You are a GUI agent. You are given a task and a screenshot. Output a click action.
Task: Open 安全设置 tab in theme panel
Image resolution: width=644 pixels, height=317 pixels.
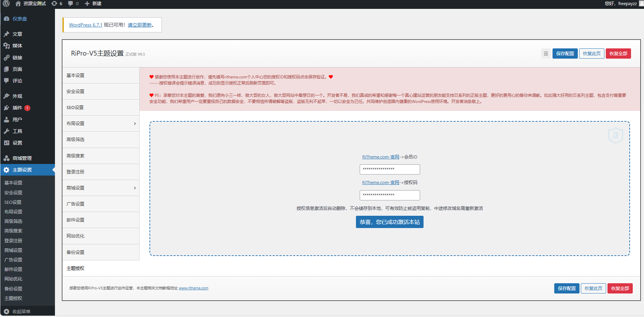click(x=101, y=91)
